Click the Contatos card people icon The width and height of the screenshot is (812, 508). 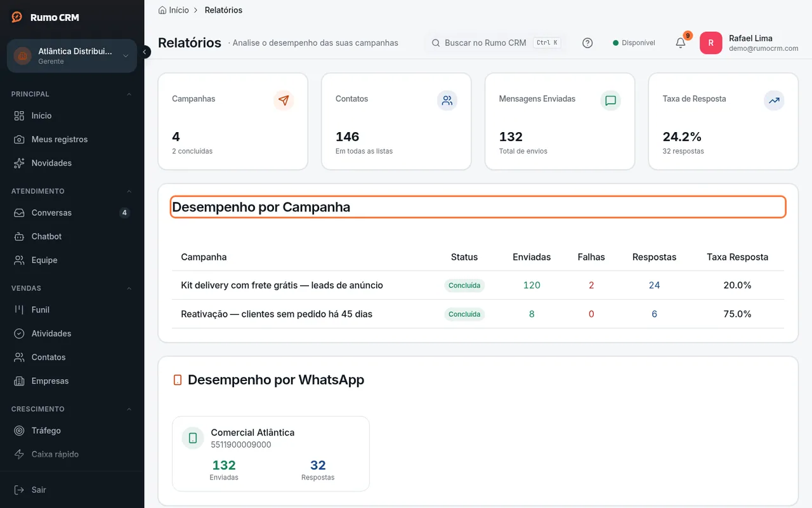(447, 100)
